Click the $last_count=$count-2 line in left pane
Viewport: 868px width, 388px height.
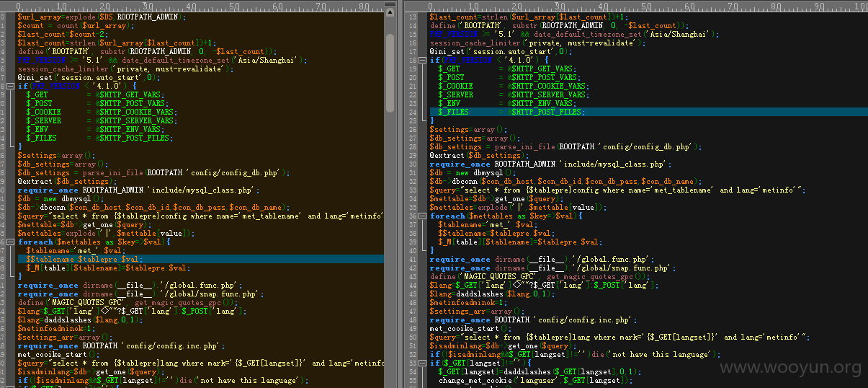(x=63, y=34)
